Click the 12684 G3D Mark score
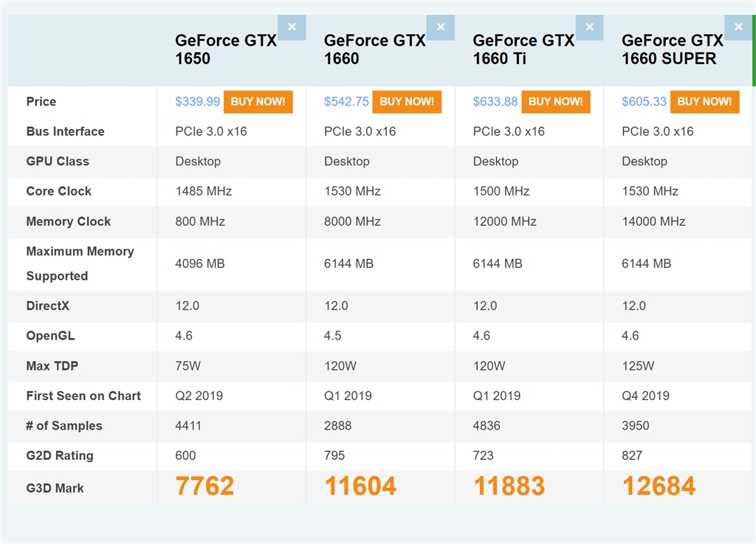This screenshot has height=544, width=756. [x=659, y=486]
